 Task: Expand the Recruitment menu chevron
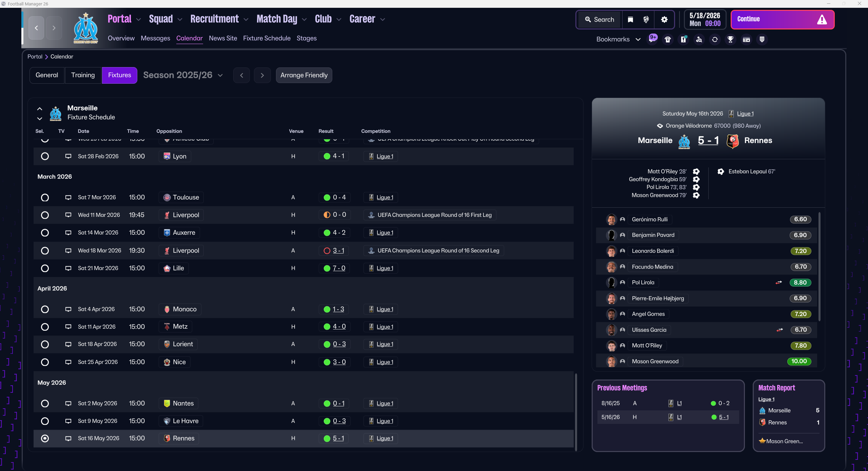(x=246, y=20)
